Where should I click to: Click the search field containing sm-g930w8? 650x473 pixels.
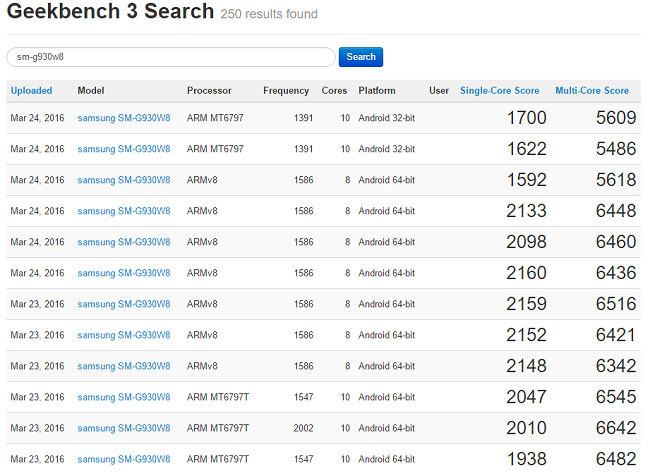click(x=170, y=57)
